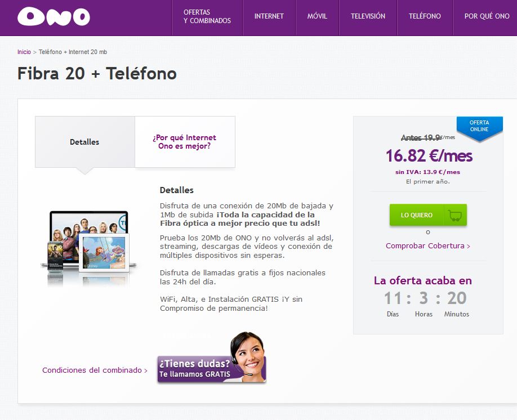This screenshot has width=517, height=420.
Task: Click the shopping cart icon on Lo Quiero
Action: [x=455, y=215]
